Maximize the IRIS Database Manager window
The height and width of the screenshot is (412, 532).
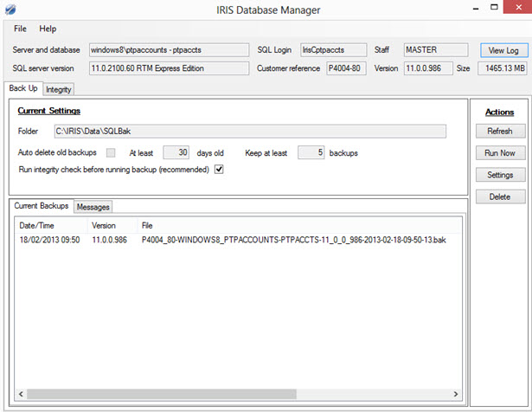pos(494,7)
